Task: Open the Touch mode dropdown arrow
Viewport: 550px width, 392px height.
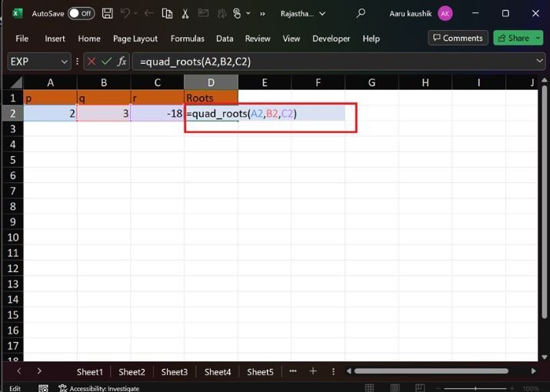Action: 248,14
